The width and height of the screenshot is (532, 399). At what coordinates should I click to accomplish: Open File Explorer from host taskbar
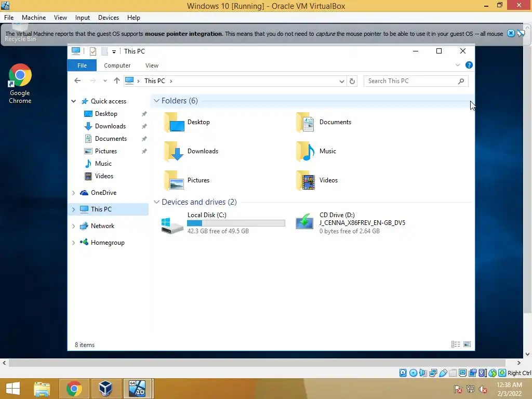click(42, 389)
